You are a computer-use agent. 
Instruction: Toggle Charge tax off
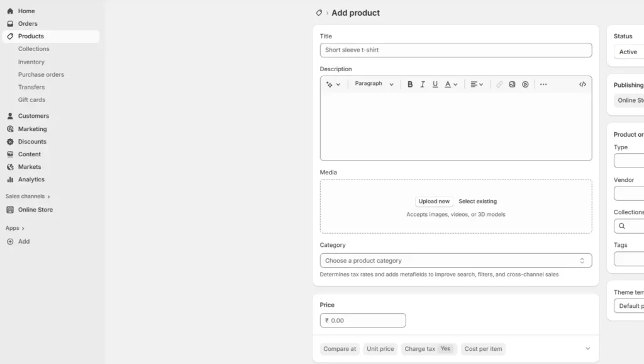coord(445,348)
